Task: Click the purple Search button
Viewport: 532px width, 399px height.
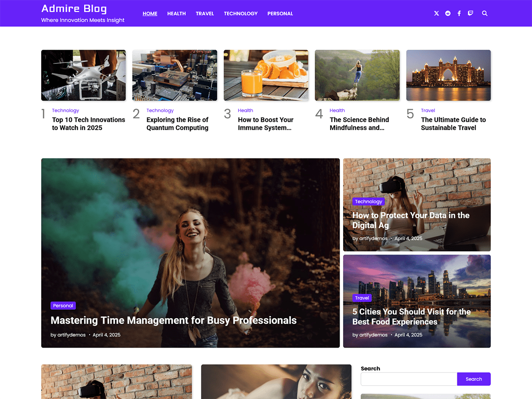Action: [473, 379]
